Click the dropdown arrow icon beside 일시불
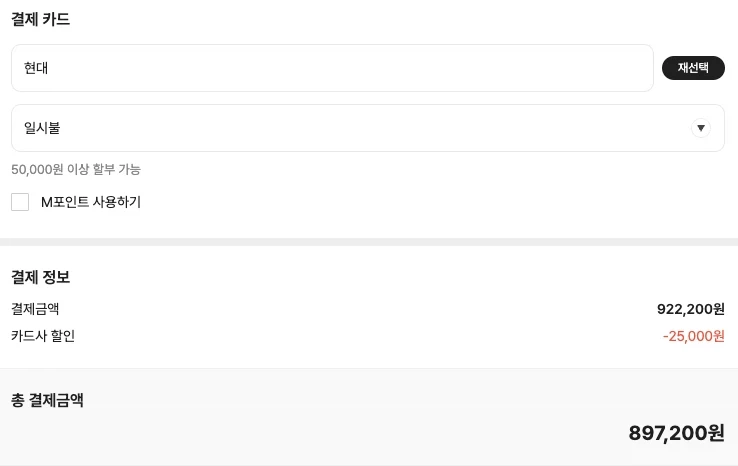The image size is (738, 466). coord(701,128)
